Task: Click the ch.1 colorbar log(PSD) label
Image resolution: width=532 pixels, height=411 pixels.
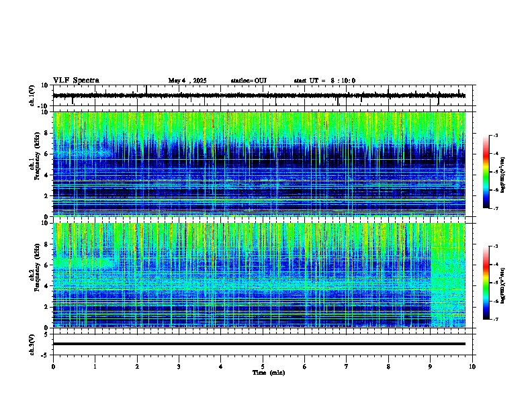Action: click(x=503, y=175)
